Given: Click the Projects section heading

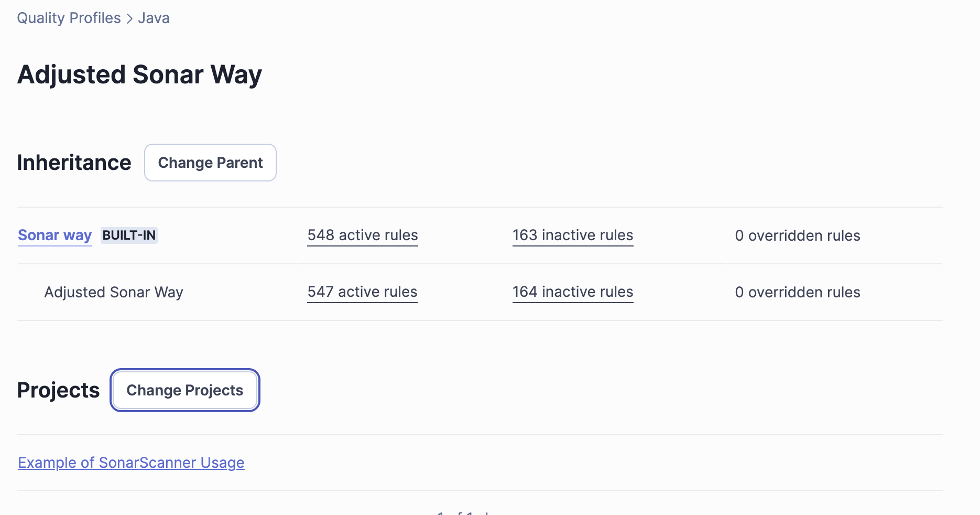Looking at the screenshot, I should pos(58,390).
